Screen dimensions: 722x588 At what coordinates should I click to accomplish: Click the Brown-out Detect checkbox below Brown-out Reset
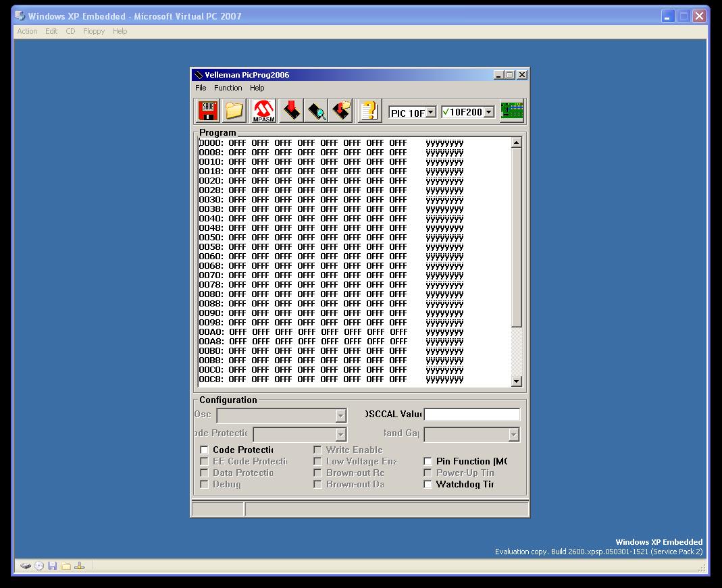(317, 485)
